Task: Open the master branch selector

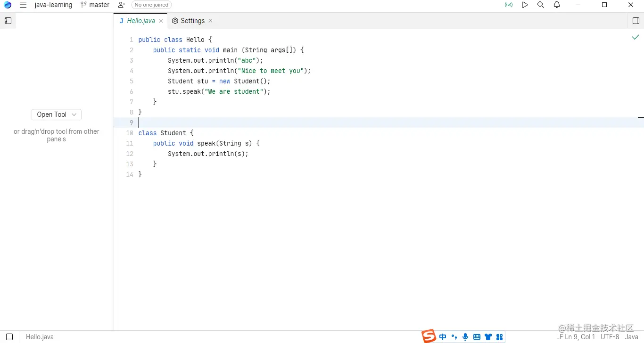Action: click(95, 5)
